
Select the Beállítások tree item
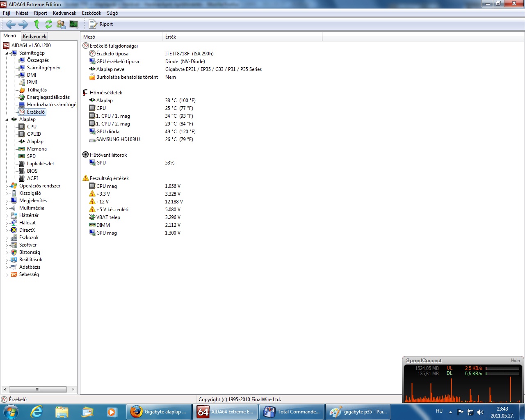point(31,260)
